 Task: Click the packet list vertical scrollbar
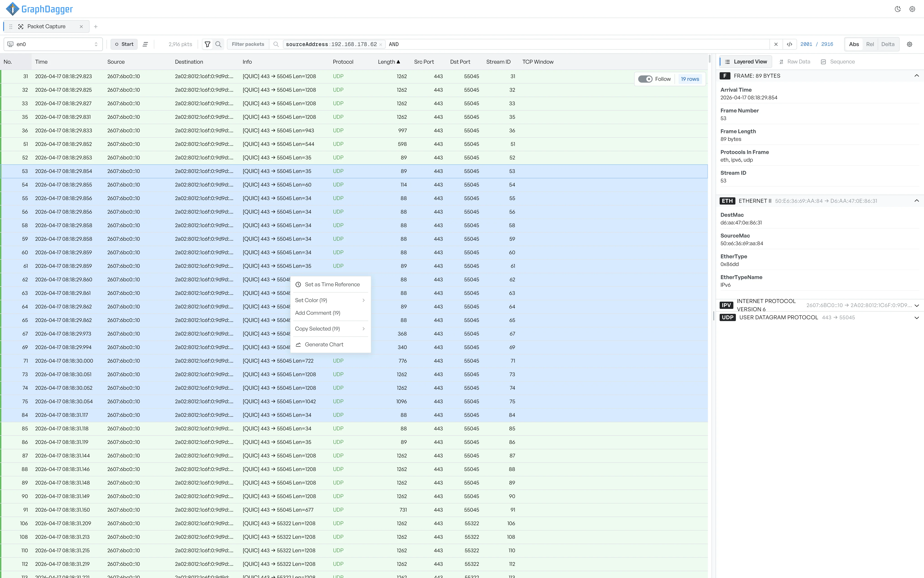(x=710, y=59)
